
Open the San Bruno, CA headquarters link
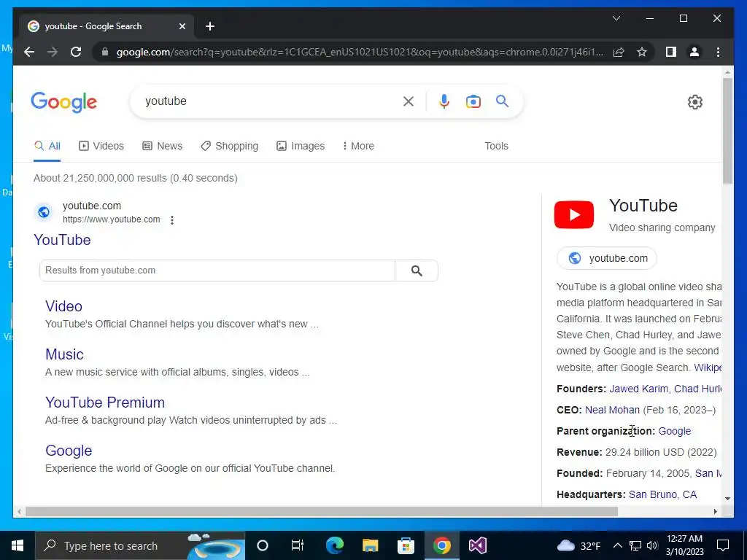pyautogui.click(x=662, y=494)
